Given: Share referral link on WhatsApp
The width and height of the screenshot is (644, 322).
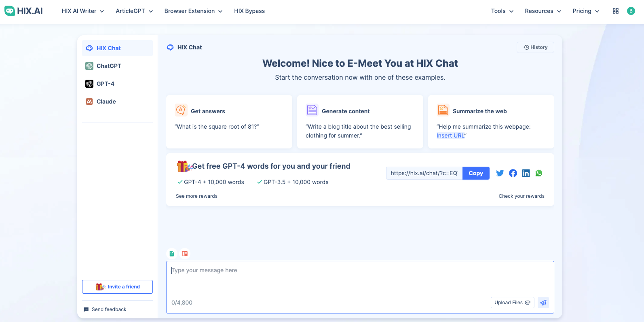Looking at the screenshot, I should pos(539,173).
